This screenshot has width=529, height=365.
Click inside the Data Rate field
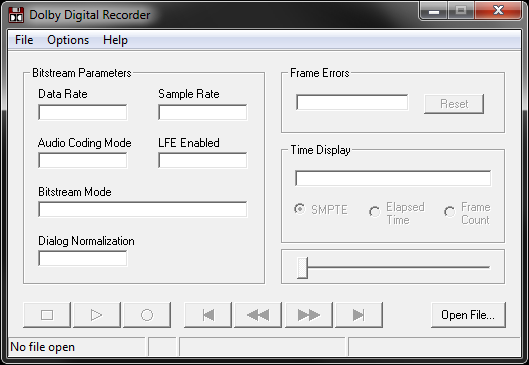coord(83,112)
